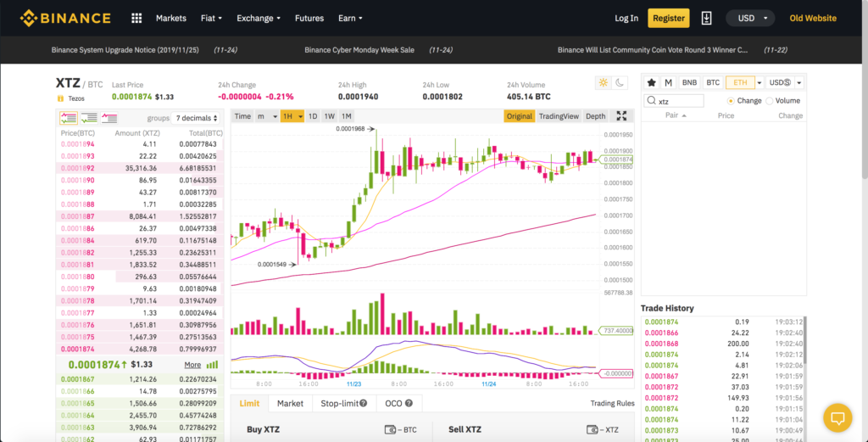This screenshot has width=868, height=442.
Task: Select the margin M filter
Action: [x=668, y=82]
